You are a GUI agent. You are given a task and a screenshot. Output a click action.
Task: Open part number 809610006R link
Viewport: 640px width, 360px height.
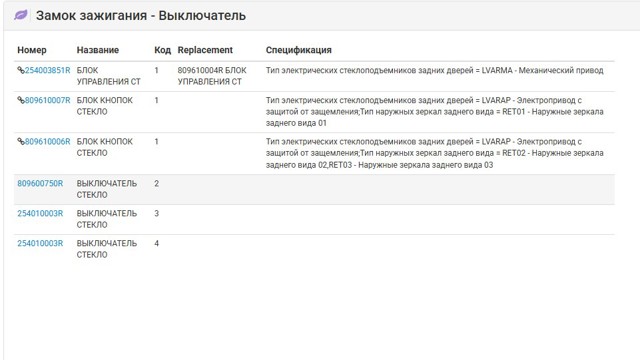(x=48, y=142)
